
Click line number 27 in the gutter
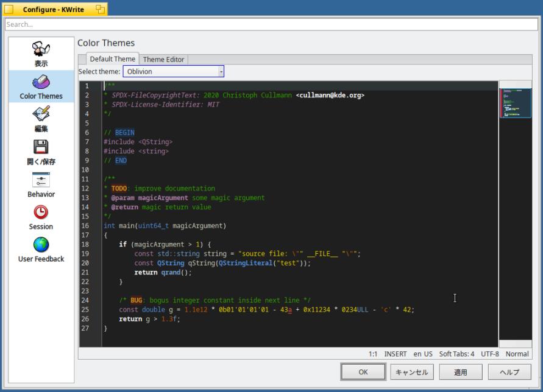click(85, 328)
